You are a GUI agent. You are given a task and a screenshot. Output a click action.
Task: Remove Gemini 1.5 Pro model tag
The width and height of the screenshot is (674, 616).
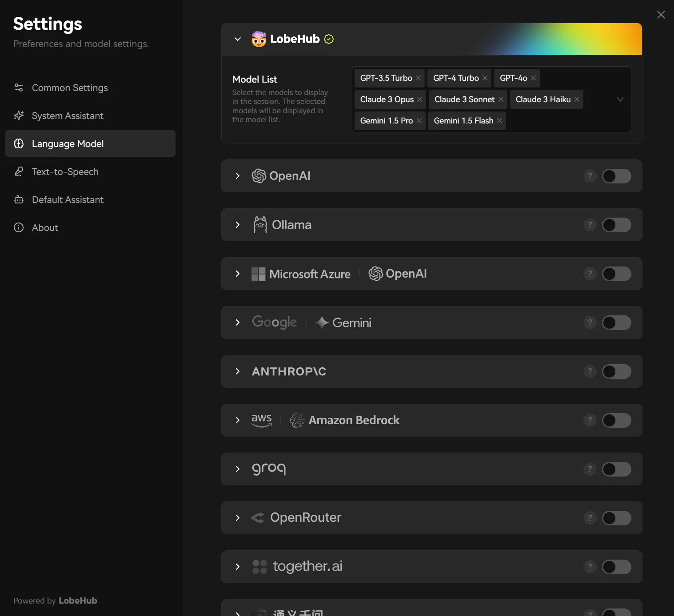tap(419, 121)
